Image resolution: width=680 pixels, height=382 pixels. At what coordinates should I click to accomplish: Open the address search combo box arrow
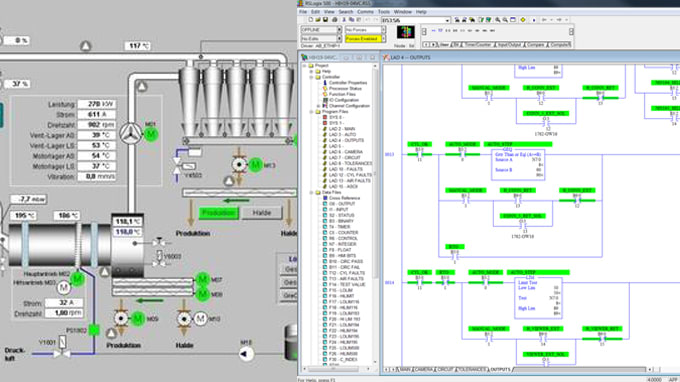(448, 20)
